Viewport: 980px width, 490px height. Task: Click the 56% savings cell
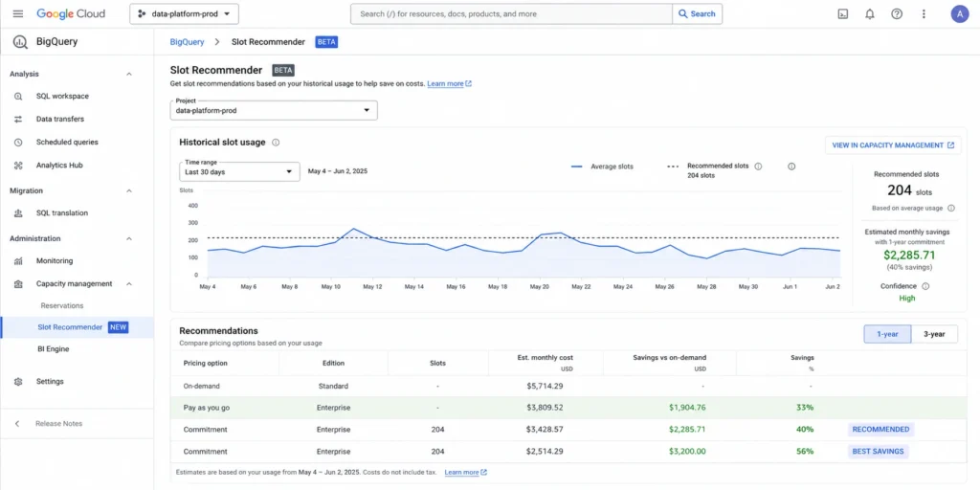[805, 452]
